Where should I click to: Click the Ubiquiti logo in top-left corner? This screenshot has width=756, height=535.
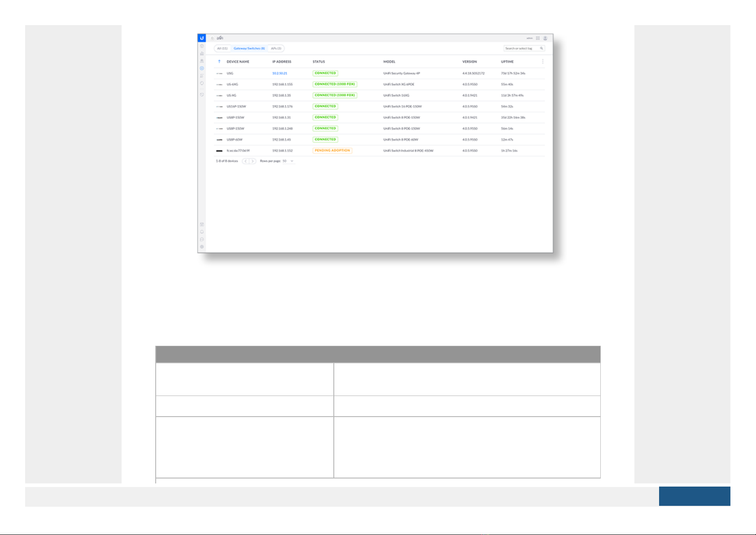(202, 38)
